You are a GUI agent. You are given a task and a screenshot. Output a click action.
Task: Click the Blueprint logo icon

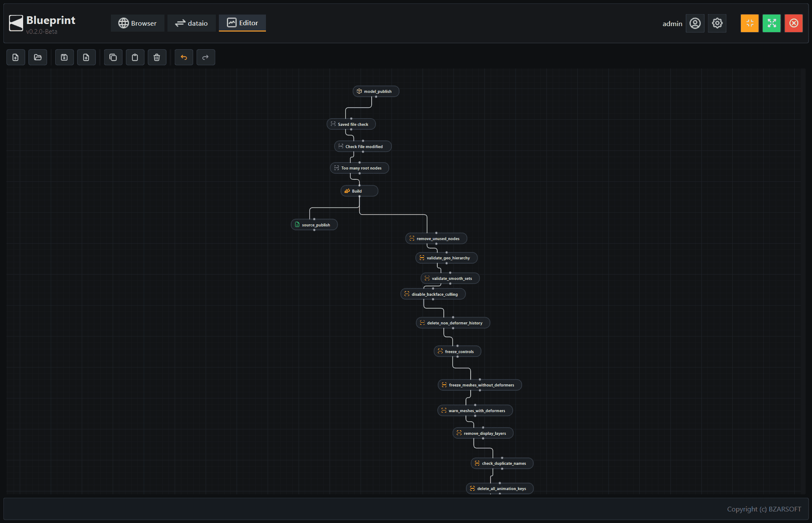pos(16,23)
